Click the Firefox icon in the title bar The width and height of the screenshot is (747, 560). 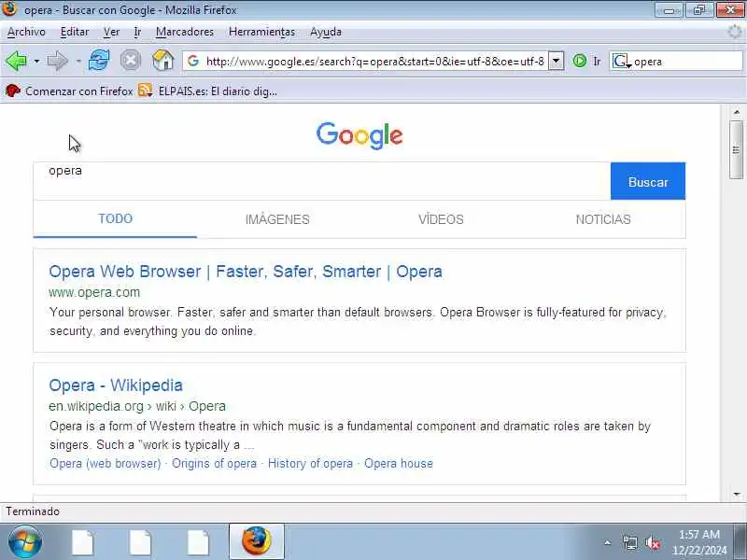(9, 8)
